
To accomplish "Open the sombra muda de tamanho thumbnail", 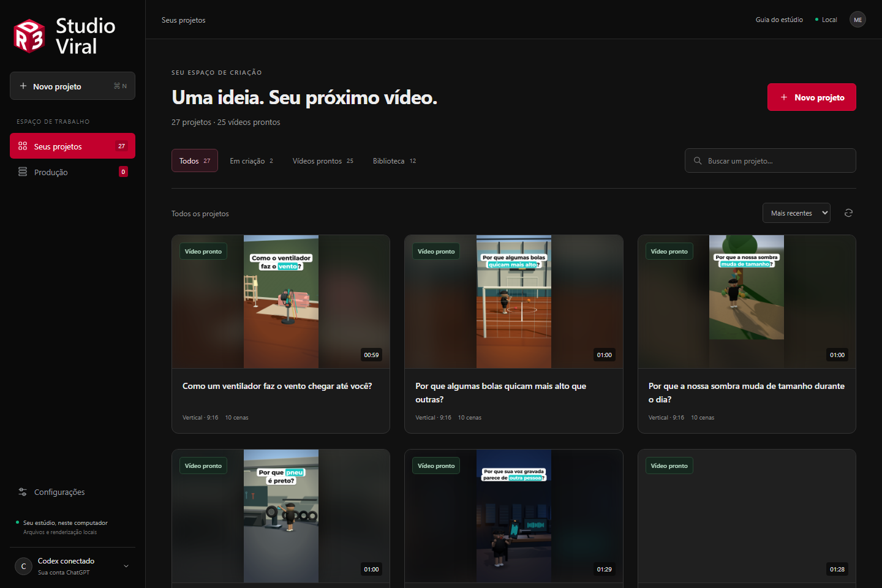I will (x=747, y=301).
